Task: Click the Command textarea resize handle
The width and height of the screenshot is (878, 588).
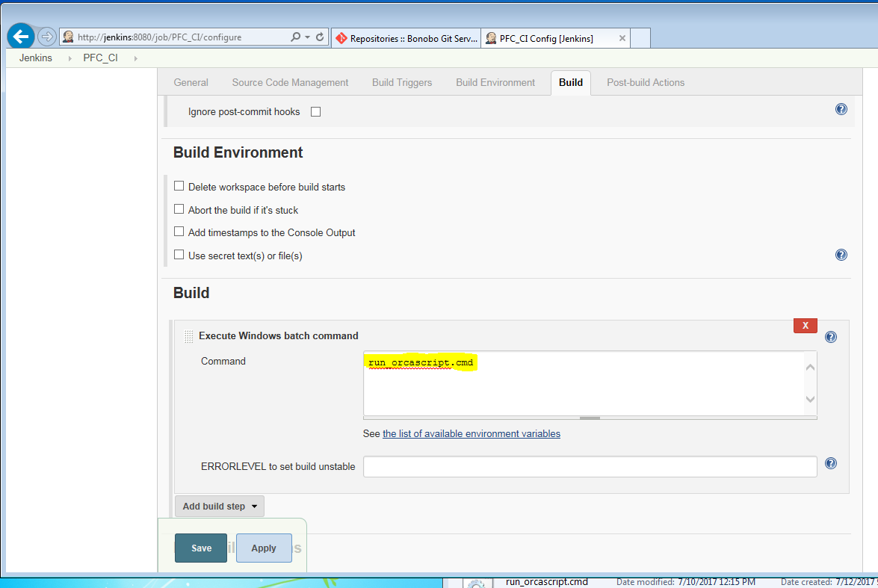Action: [590, 418]
